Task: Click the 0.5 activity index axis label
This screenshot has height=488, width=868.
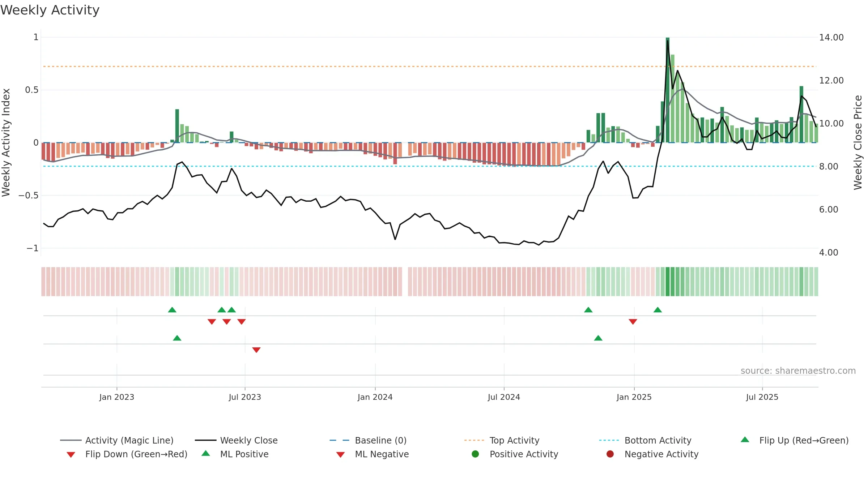Action: pyautogui.click(x=31, y=90)
